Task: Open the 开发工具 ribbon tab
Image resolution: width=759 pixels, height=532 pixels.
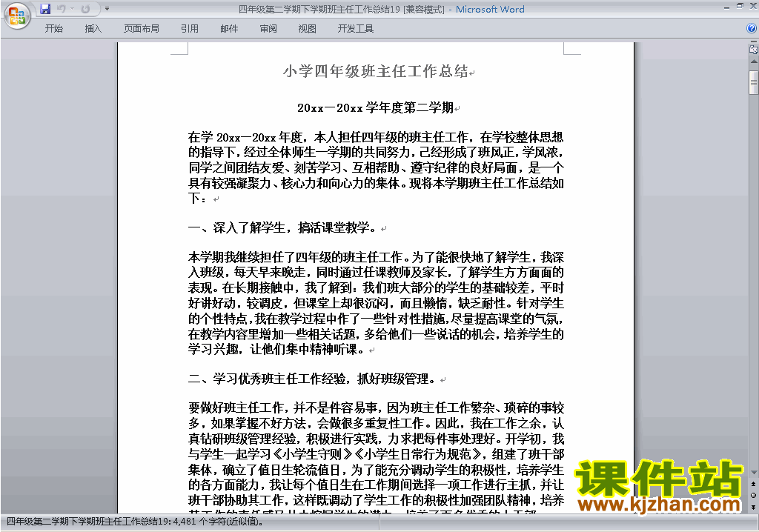Action: [x=355, y=29]
